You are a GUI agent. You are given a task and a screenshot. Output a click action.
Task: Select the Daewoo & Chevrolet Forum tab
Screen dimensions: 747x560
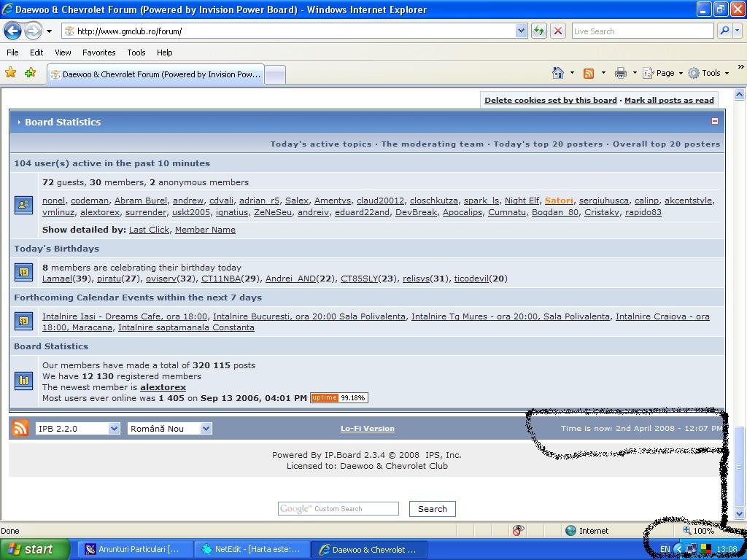(156, 74)
